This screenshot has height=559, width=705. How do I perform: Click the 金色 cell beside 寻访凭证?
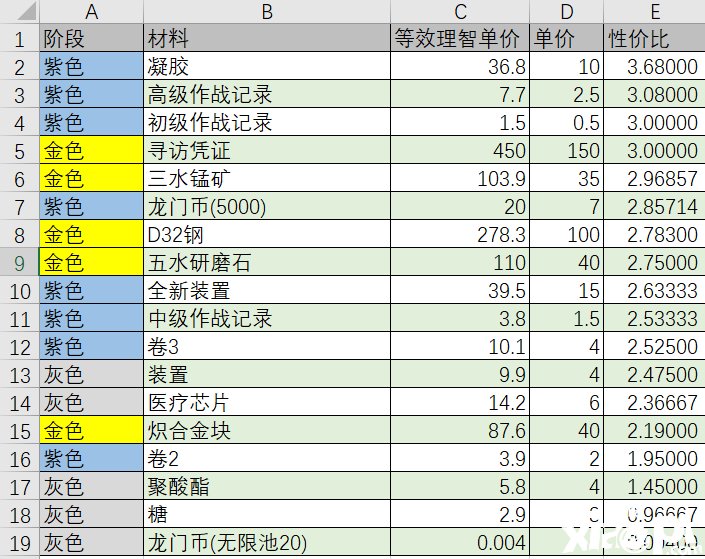(x=91, y=150)
